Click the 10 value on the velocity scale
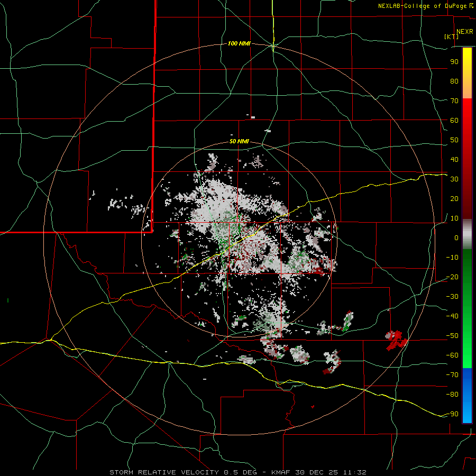476x476 pixels. [x=454, y=218]
